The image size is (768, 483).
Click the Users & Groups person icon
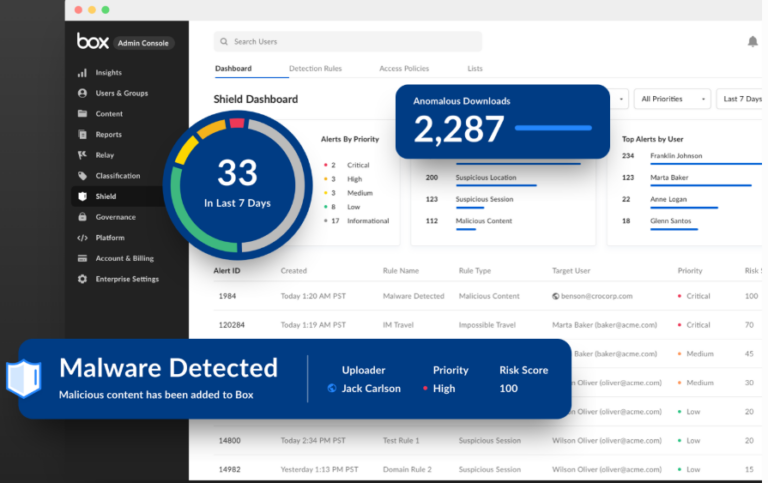[82, 93]
